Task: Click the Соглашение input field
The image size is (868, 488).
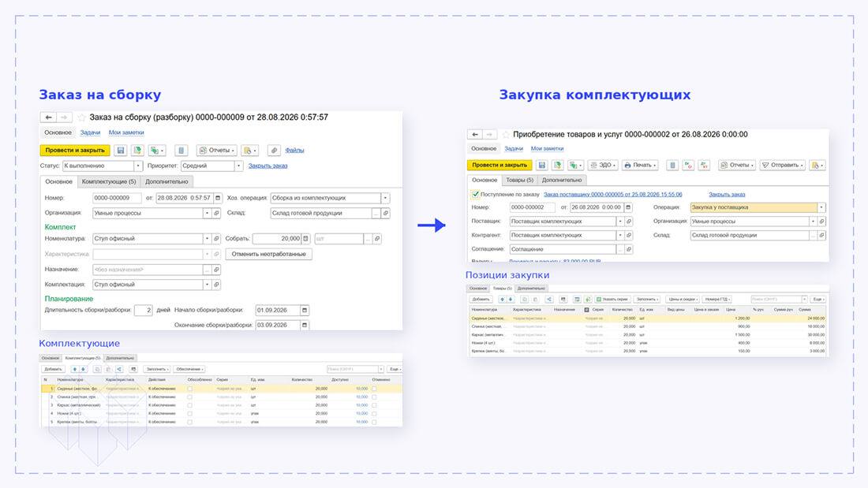Action: coord(563,249)
